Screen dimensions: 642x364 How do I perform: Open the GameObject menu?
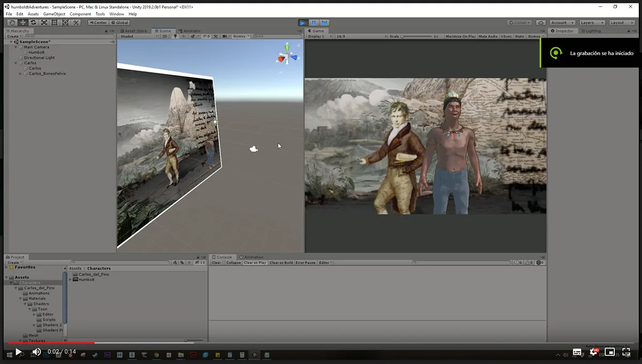click(x=53, y=14)
